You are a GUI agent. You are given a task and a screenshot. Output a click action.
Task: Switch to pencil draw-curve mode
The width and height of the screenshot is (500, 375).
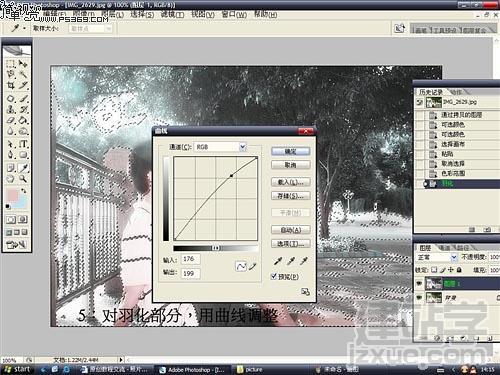point(253,266)
